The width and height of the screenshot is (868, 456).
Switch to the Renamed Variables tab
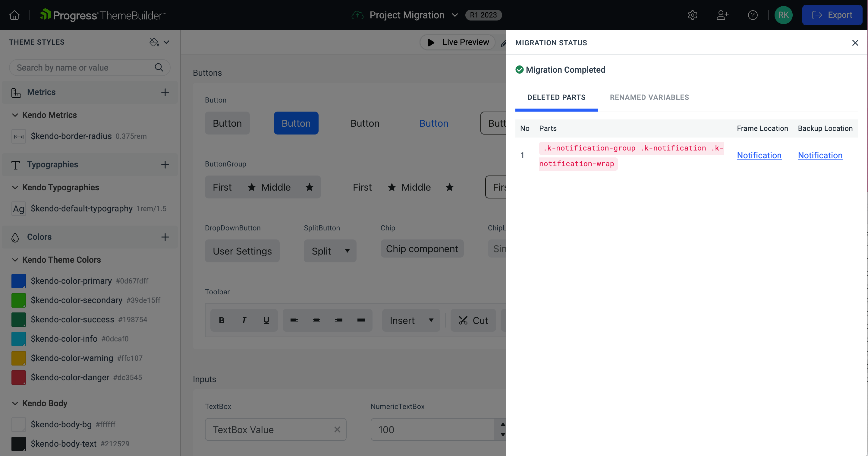(x=649, y=97)
